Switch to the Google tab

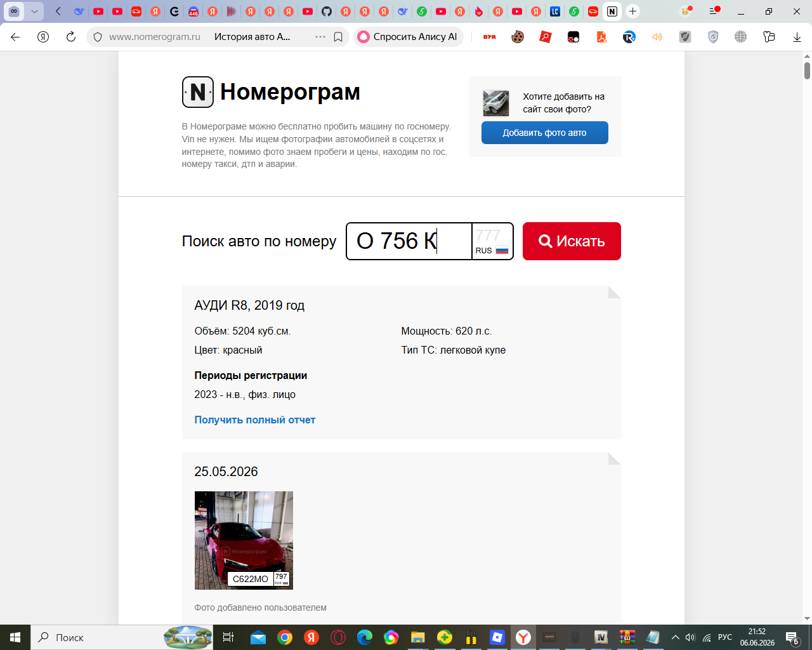[174, 11]
